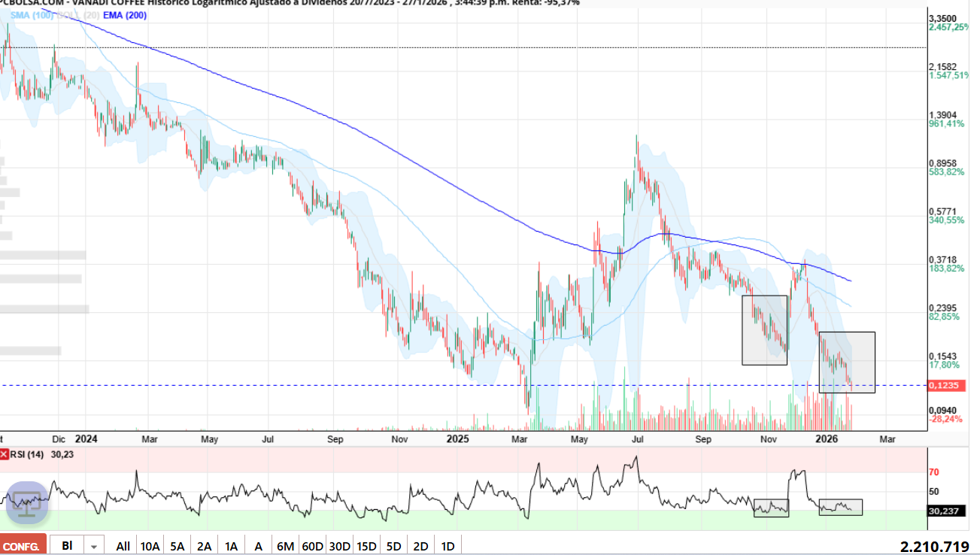The width and height of the screenshot is (980, 555).
Task: Select the shaded rectangle over January 2026 candles
Action: [847, 362]
